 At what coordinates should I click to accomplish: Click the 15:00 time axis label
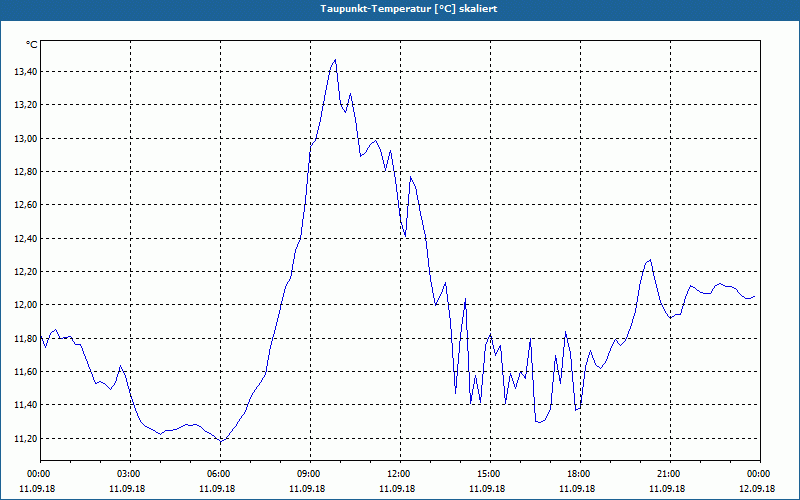[x=490, y=474]
